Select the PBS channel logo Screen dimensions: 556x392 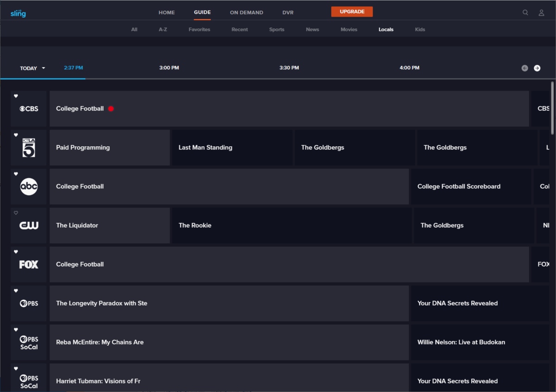[x=29, y=303]
